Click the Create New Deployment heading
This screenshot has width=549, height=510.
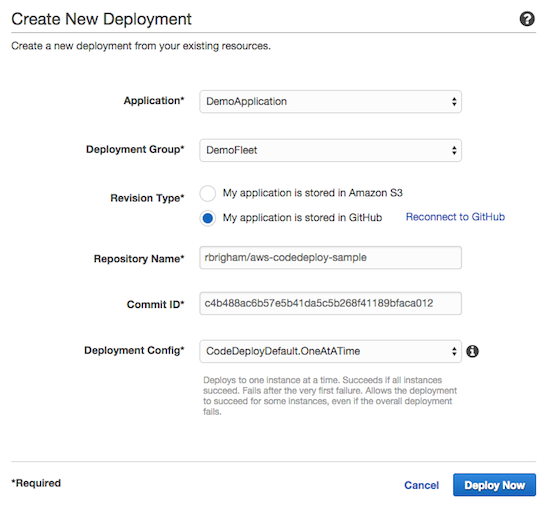(102, 19)
